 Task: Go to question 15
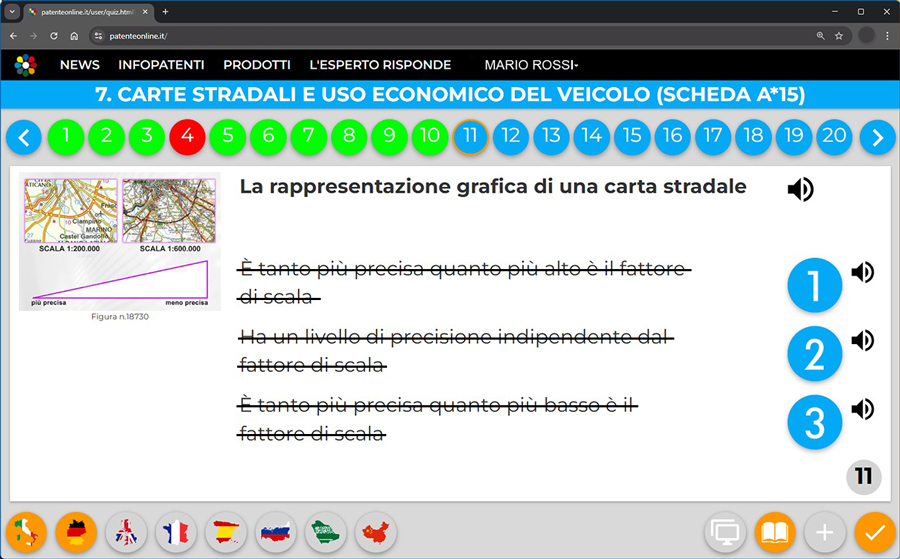tap(632, 136)
